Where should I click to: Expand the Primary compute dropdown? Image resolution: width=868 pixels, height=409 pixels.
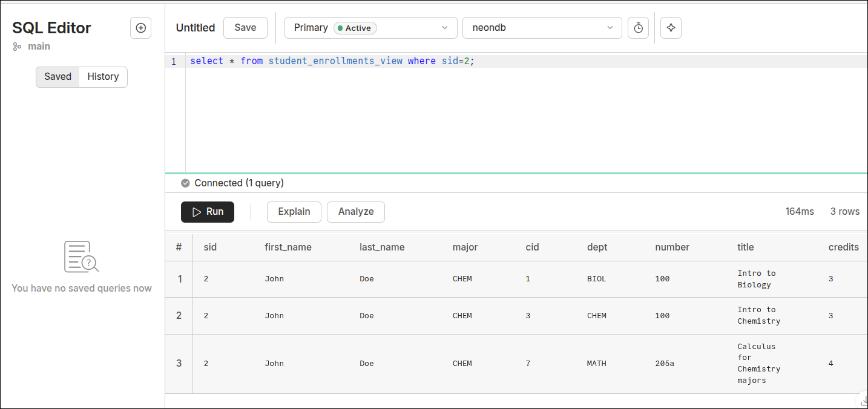click(370, 28)
